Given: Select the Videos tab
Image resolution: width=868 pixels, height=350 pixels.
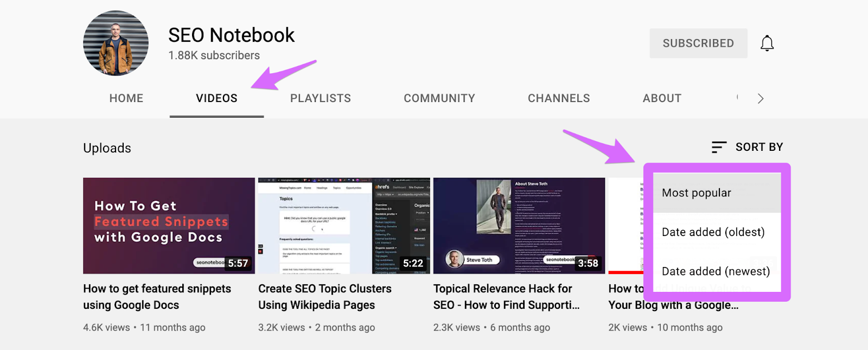Looking at the screenshot, I should pyautogui.click(x=216, y=98).
